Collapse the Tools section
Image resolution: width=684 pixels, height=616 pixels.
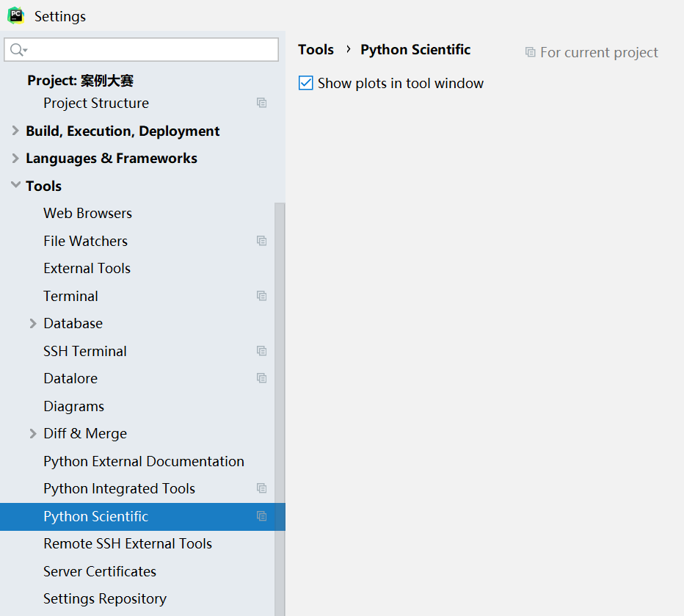tap(15, 186)
